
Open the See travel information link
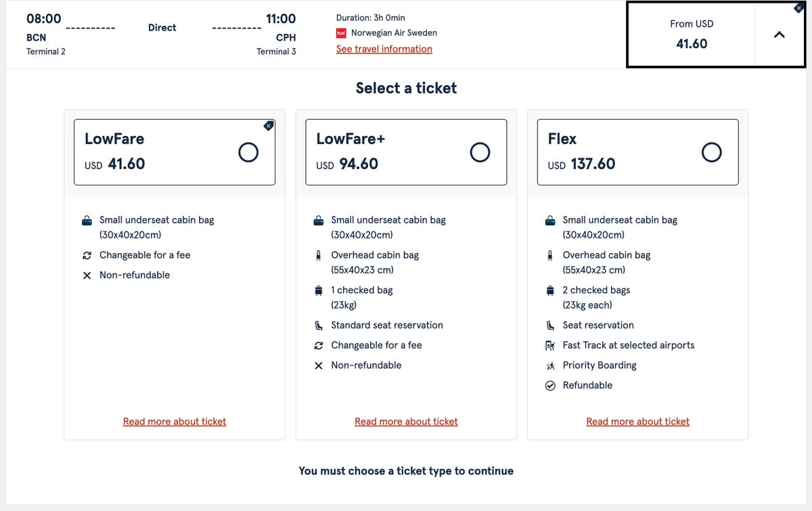pos(384,49)
